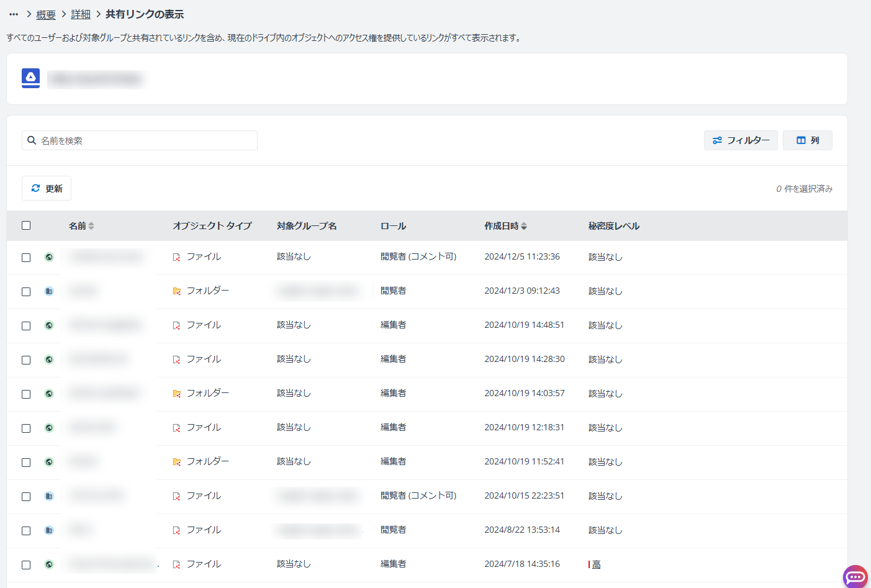Click the ロール column header
This screenshot has height=588, width=871.
[393, 226]
